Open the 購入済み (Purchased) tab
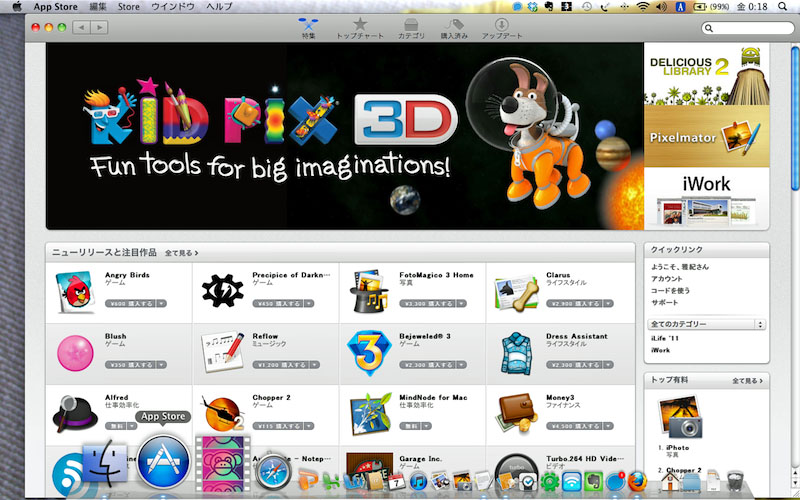 [454, 28]
